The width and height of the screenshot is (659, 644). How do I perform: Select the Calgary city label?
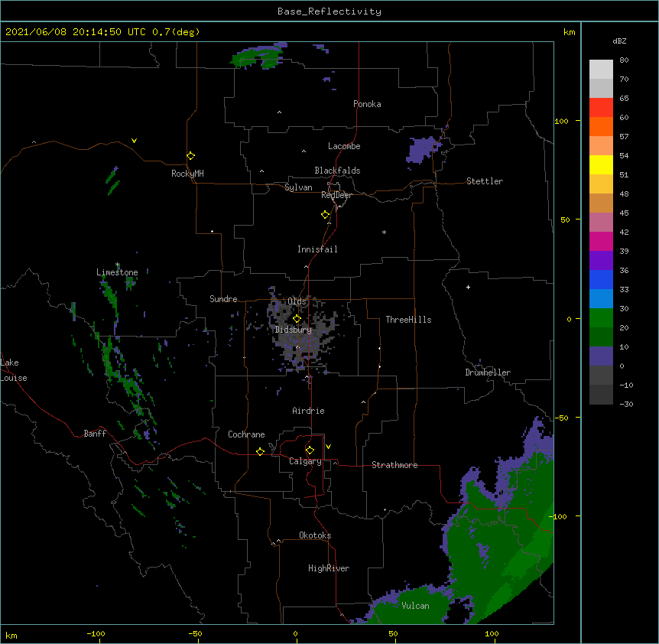coord(305,461)
